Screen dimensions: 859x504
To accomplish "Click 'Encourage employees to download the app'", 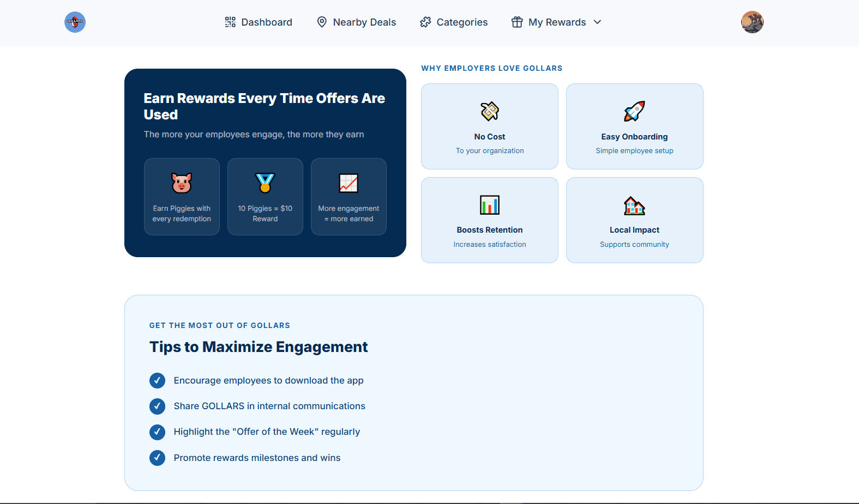I will (x=268, y=380).
